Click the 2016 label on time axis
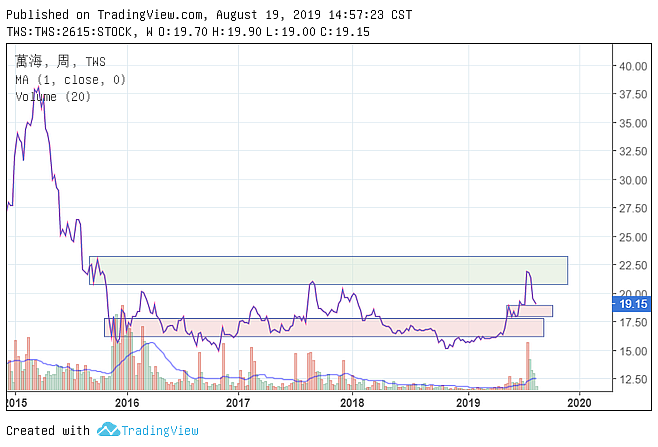658x447 pixels. [127, 403]
